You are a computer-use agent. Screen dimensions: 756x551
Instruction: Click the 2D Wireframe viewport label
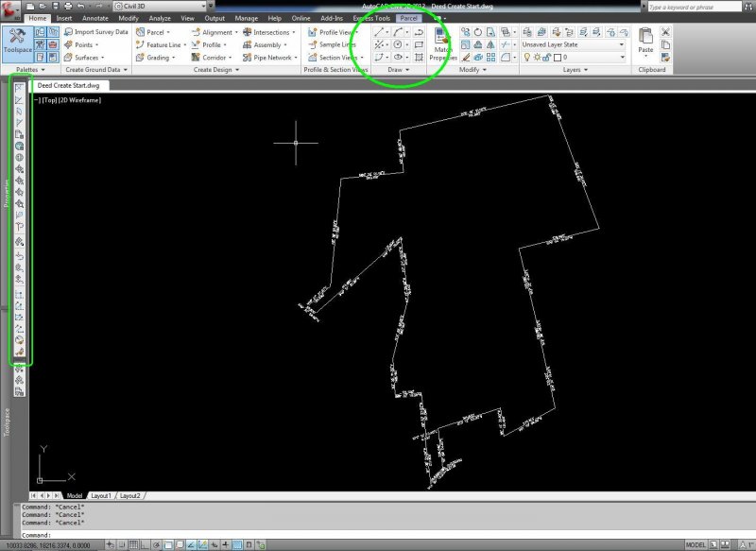(x=79, y=100)
